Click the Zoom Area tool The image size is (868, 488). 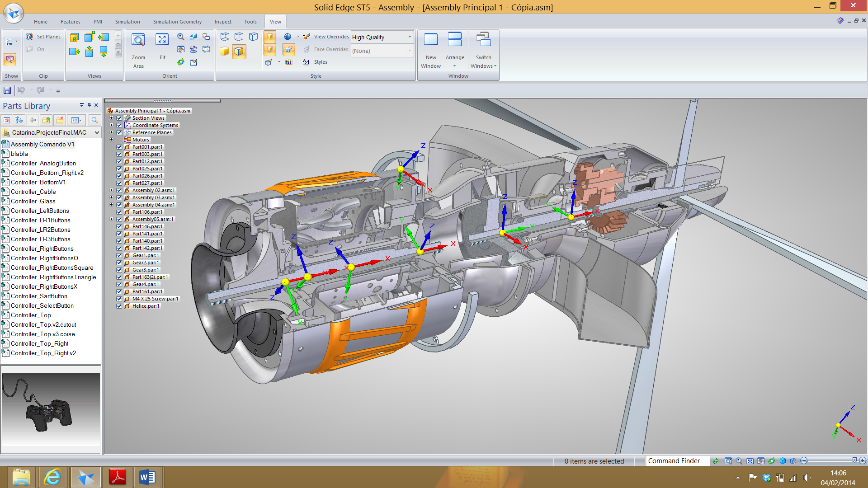coord(138,51)
